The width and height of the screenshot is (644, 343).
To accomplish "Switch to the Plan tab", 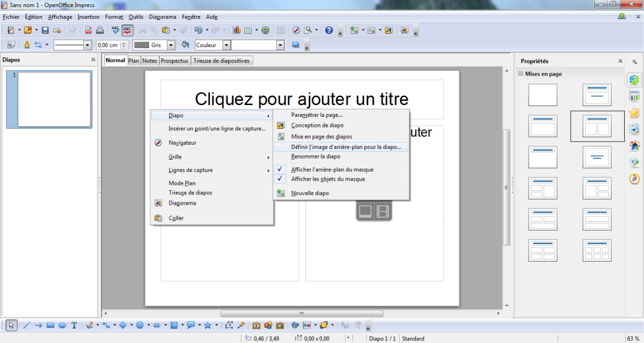I will tap(134, 61).
